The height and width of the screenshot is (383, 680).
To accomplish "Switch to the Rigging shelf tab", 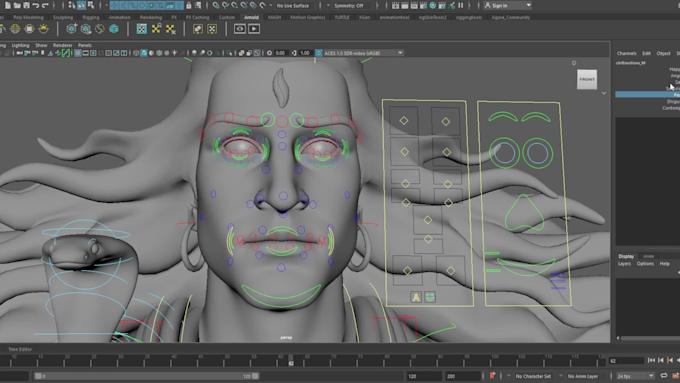I will pos(91,17).
